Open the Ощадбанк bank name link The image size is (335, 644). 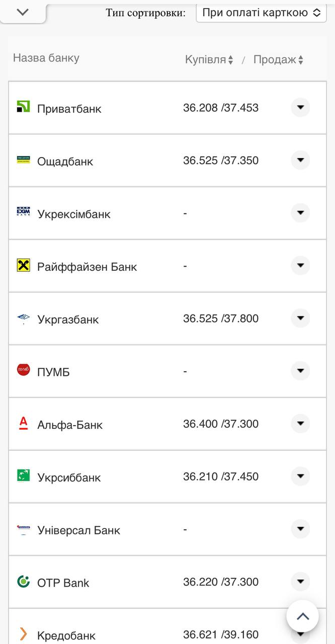65,162
